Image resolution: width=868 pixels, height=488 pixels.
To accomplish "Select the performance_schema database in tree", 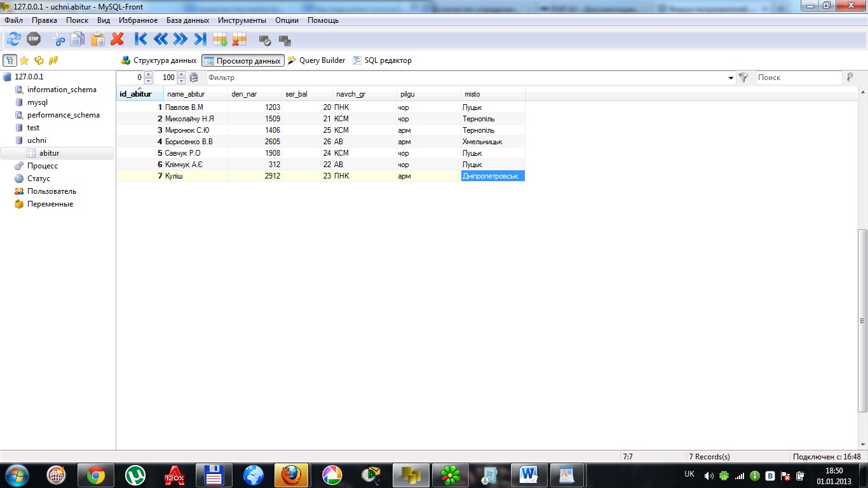I will point(63,115).
